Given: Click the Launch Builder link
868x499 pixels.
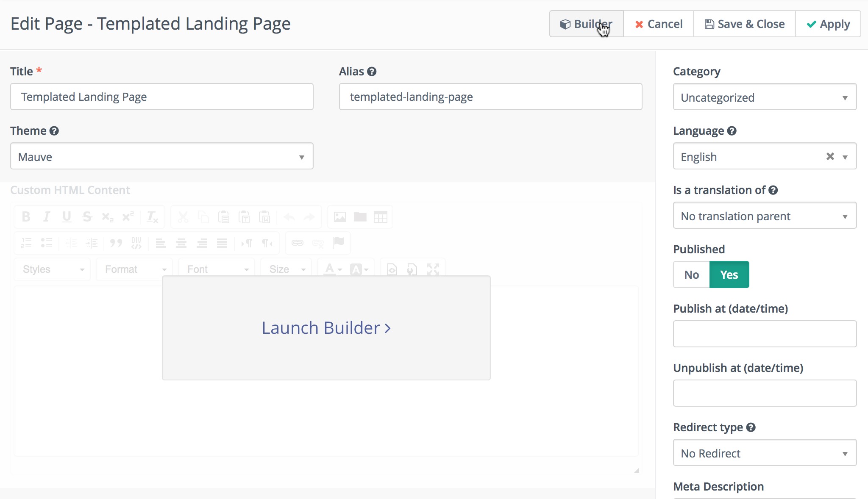Looking at the screenshot, I should [x=326, y=328].
